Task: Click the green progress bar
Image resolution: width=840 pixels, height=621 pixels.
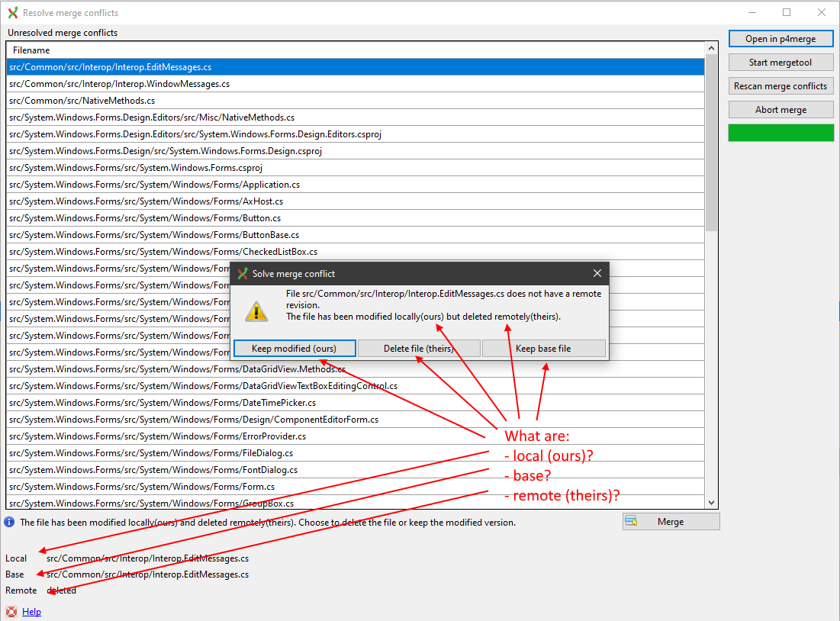Action: tap(780, 132)
